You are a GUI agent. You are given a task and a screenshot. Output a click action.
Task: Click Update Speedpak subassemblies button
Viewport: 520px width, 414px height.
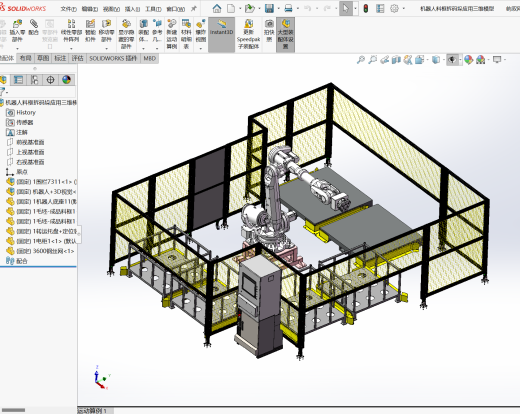[248, 34]
